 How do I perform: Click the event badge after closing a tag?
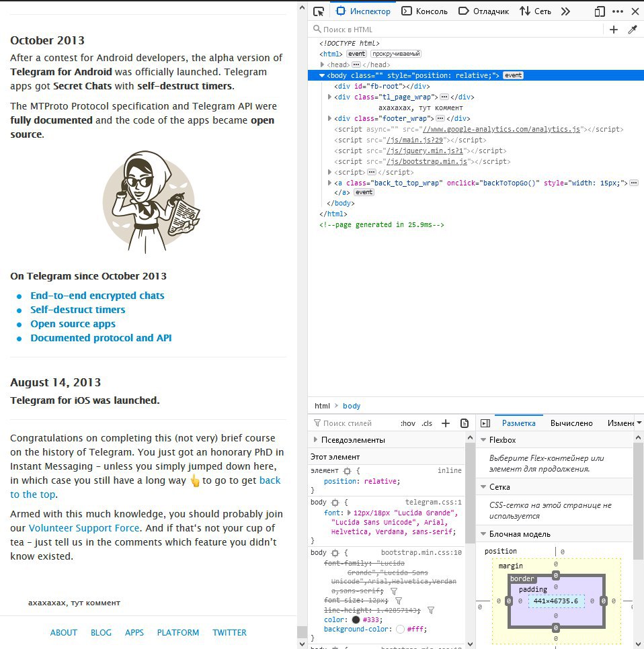364,192
